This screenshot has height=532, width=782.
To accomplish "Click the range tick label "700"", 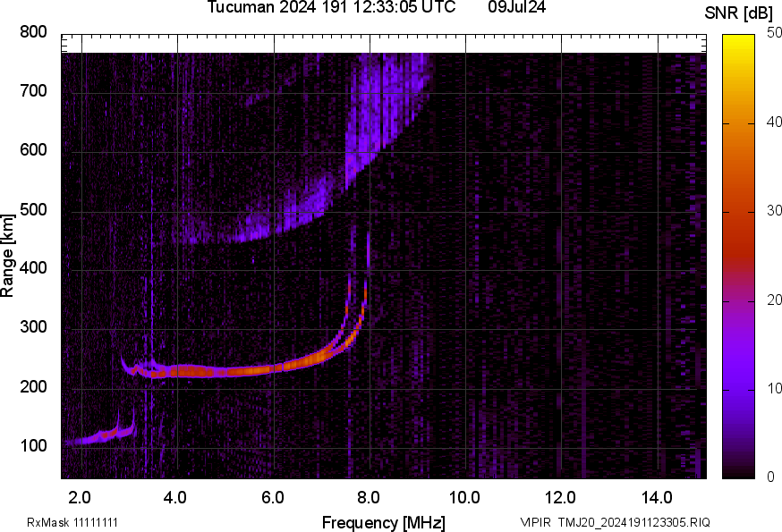I will click(33, 90).
